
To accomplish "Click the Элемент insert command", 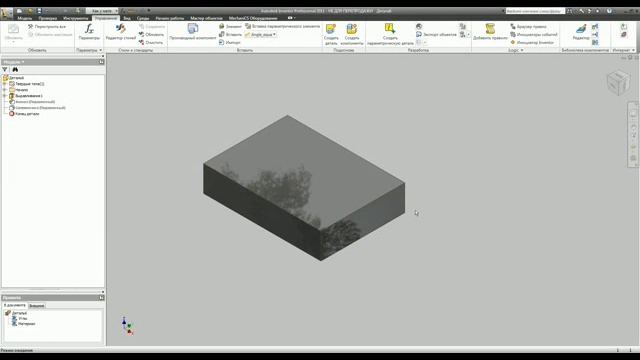I will tap(230, 27).
